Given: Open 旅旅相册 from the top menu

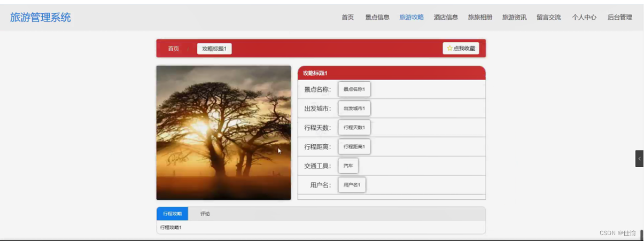Looking at the screenshot, I should pyautogui.click(x=480, y=17).
